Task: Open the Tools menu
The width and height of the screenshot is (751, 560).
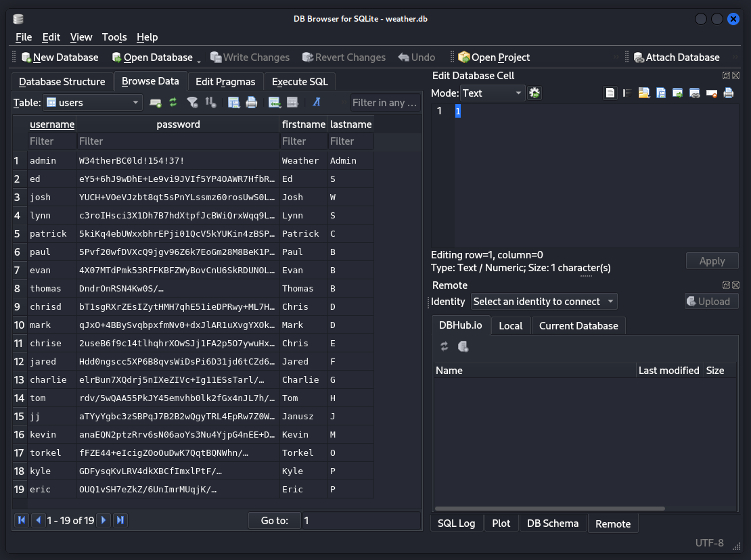Action: (x=114, y=37)
